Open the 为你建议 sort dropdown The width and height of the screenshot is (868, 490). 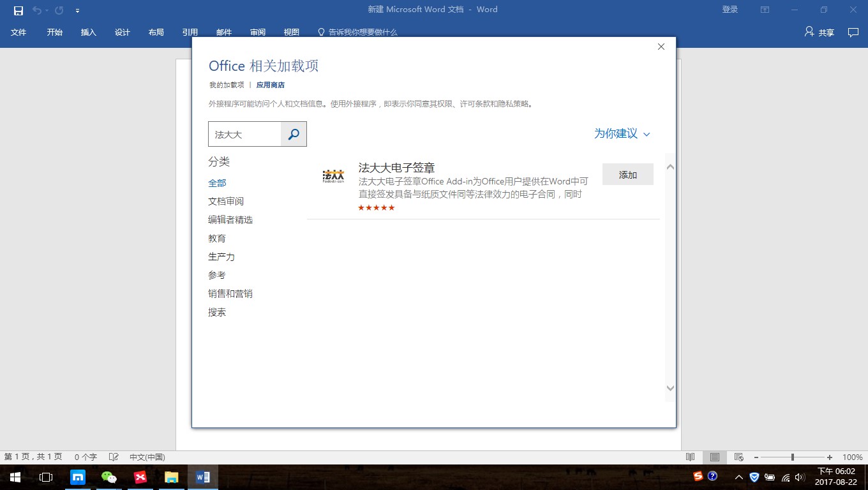click(622, 133)
